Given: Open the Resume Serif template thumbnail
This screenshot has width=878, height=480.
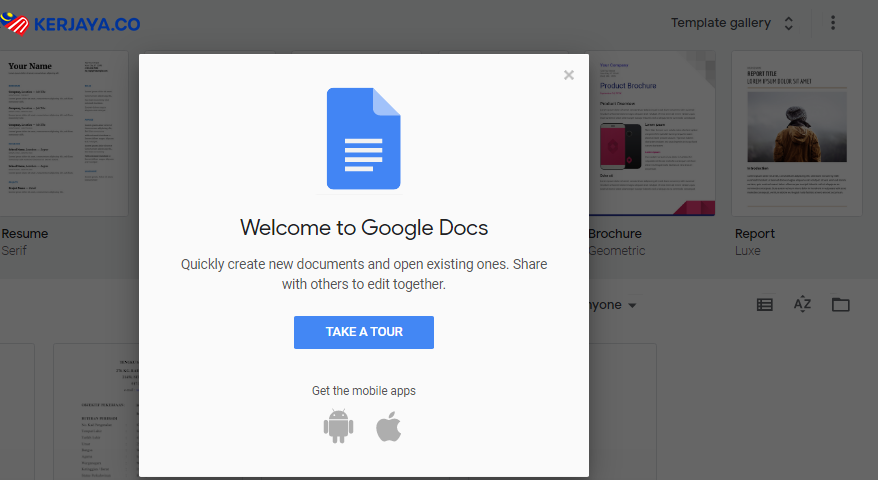Looking at the screenshot, I should (64, 133).
